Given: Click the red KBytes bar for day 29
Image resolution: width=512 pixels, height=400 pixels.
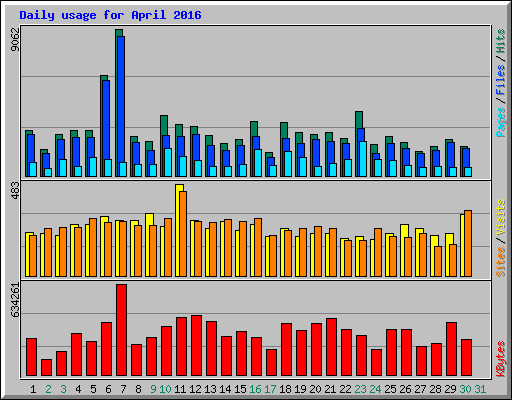Looking at the screenshot, I should coord(451,349).
